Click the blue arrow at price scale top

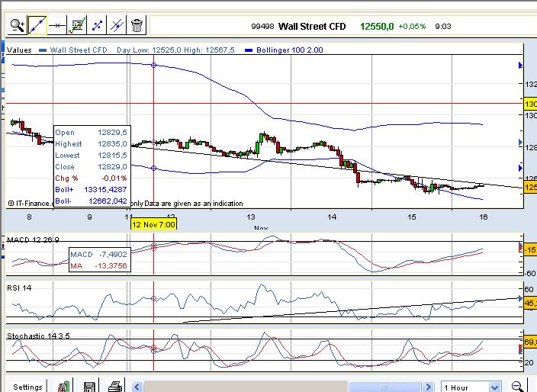click(x=520, y=65)
